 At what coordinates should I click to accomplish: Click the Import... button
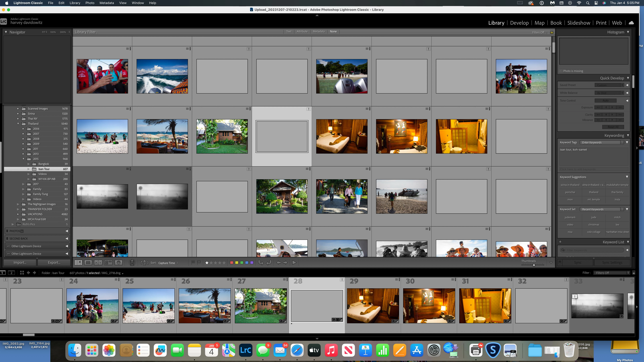point(20,263)
